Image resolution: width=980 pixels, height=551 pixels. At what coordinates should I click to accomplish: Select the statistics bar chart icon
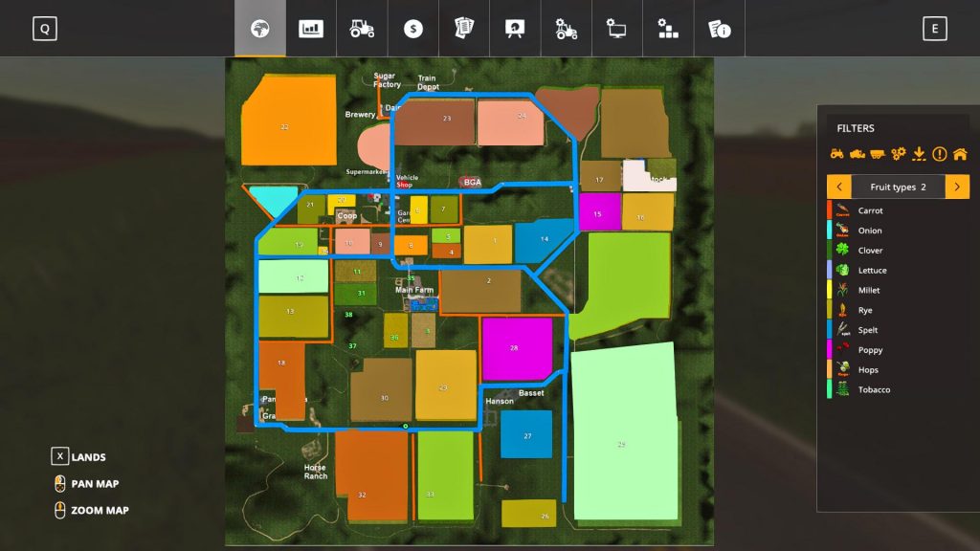coord(310,28)
